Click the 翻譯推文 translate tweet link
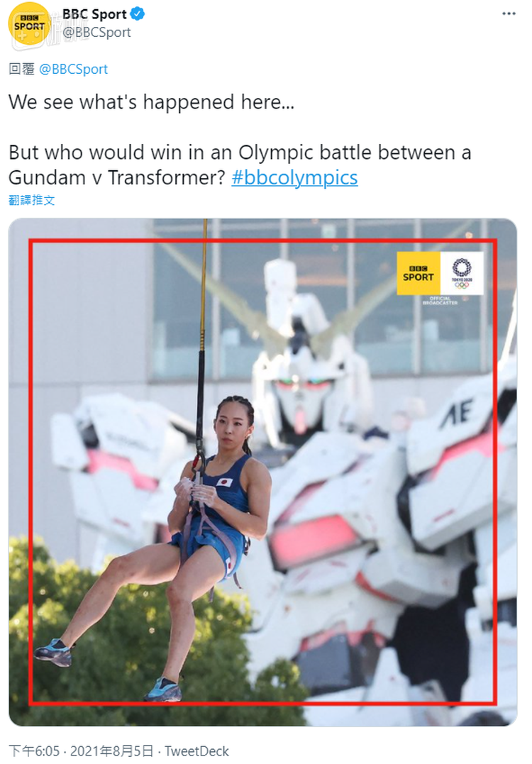 (32, 200)
